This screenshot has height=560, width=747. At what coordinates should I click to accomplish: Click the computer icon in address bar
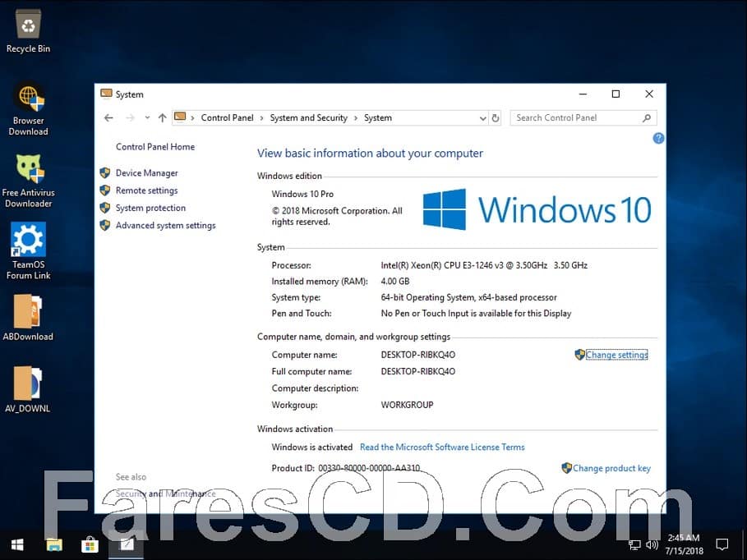[180, 117]
